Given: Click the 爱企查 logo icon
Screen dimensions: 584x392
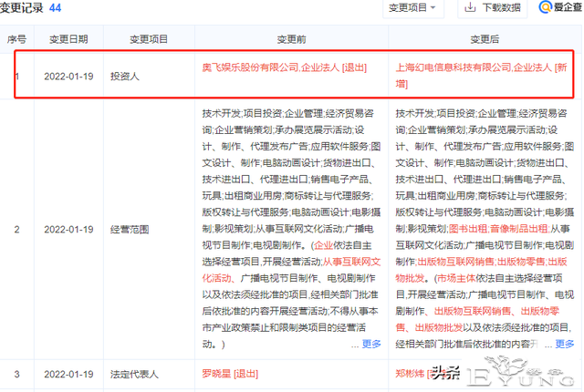Looking at the screenshot, I should click(546, 7).
